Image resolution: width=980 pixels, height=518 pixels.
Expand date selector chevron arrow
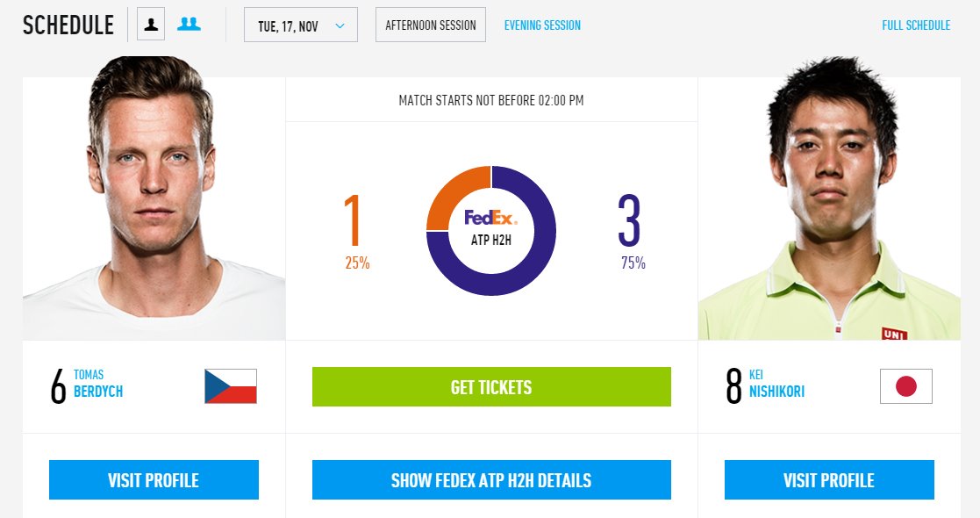tap(340, 25)
